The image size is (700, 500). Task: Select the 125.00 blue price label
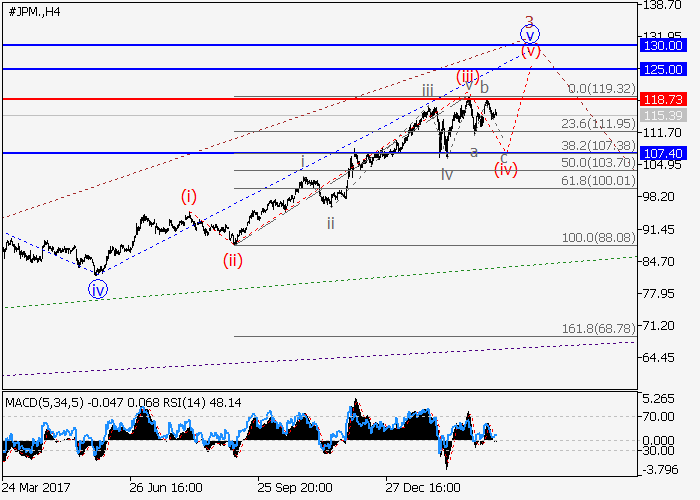(663, 69)
